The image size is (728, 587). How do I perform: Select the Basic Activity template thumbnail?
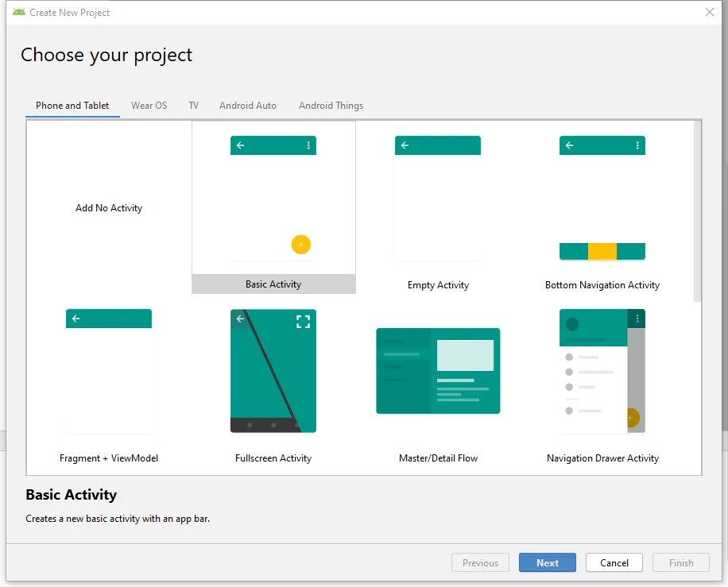click(x=273, y=199)
